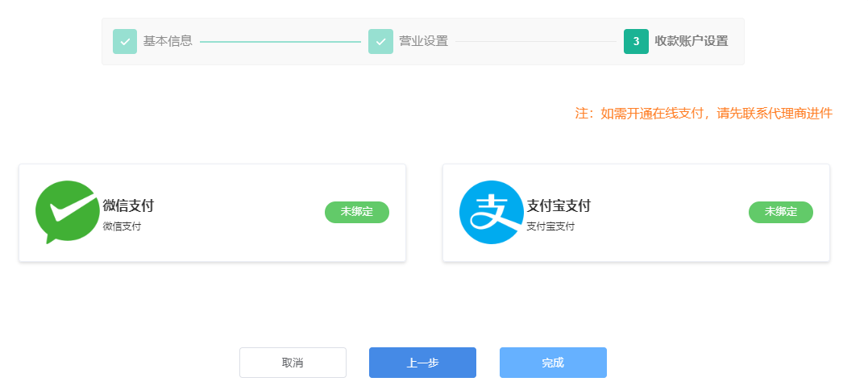Click the 未绑定 badge on 微信支付 card

click(356, 212)
